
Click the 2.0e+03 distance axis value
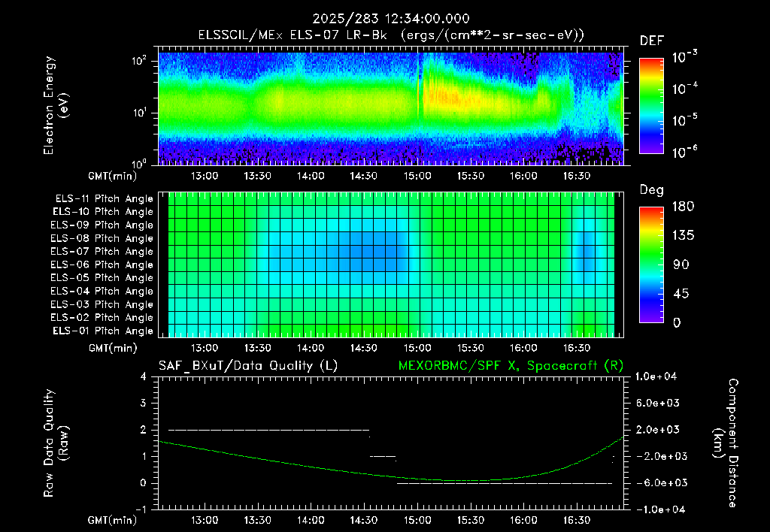[x=658, y=429]
